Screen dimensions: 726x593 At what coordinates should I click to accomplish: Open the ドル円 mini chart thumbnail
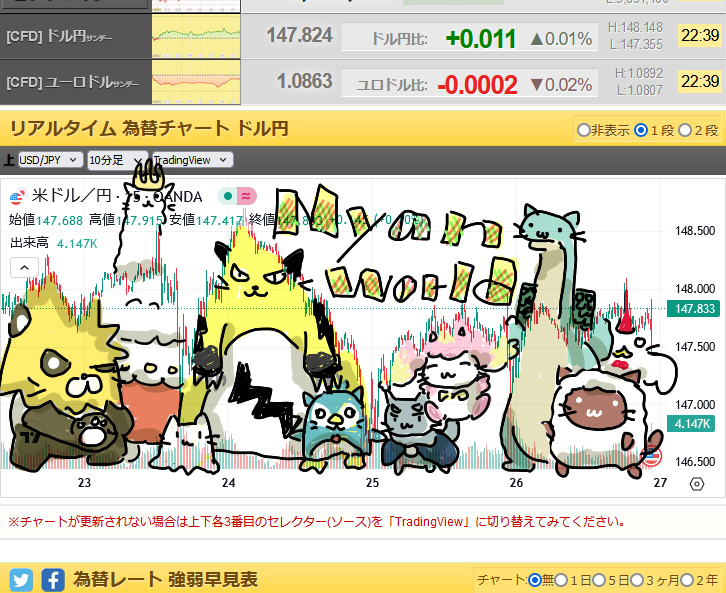point(196,36)
